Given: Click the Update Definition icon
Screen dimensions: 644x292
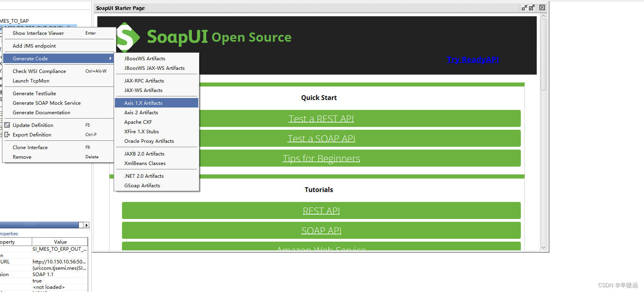Looking at the screenshot, I should click(7, 125).
